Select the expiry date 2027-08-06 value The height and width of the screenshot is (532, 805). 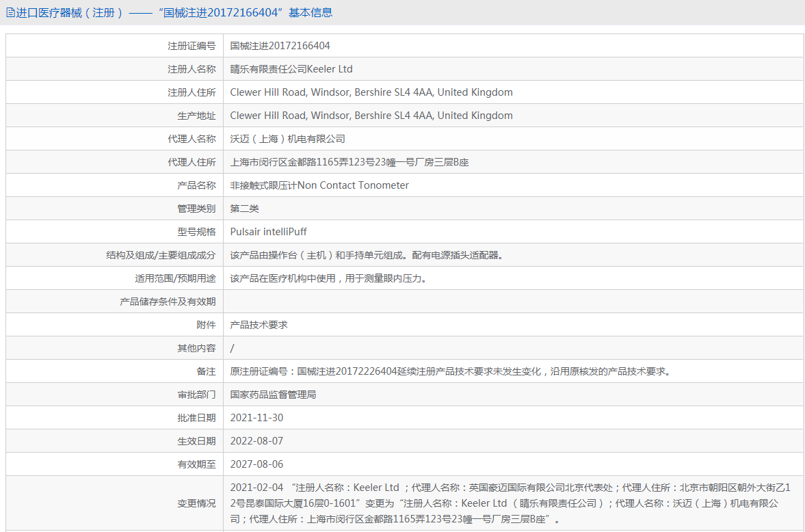(257, 464)
